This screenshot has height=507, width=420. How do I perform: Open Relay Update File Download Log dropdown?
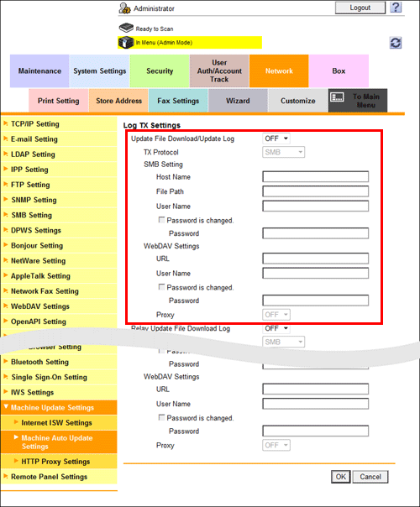click(276, 328)
